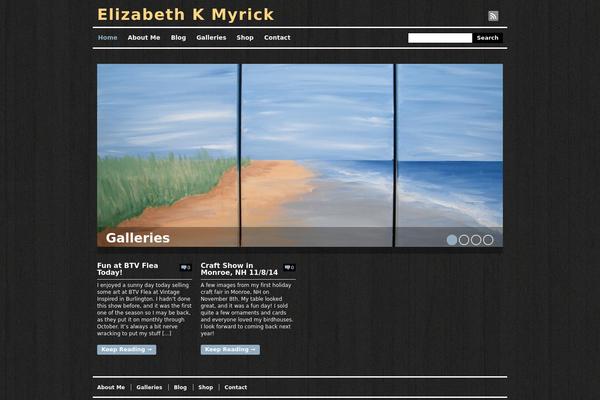Open the Fun at BTV Flea Today! post title

[x=127, y=269]
